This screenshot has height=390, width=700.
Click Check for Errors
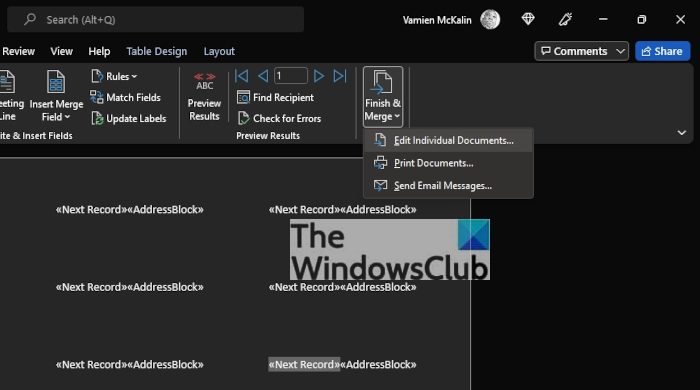coord(279,118)
